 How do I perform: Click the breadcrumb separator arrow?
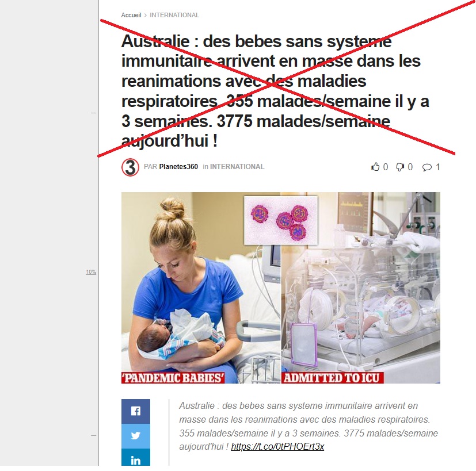146,15
